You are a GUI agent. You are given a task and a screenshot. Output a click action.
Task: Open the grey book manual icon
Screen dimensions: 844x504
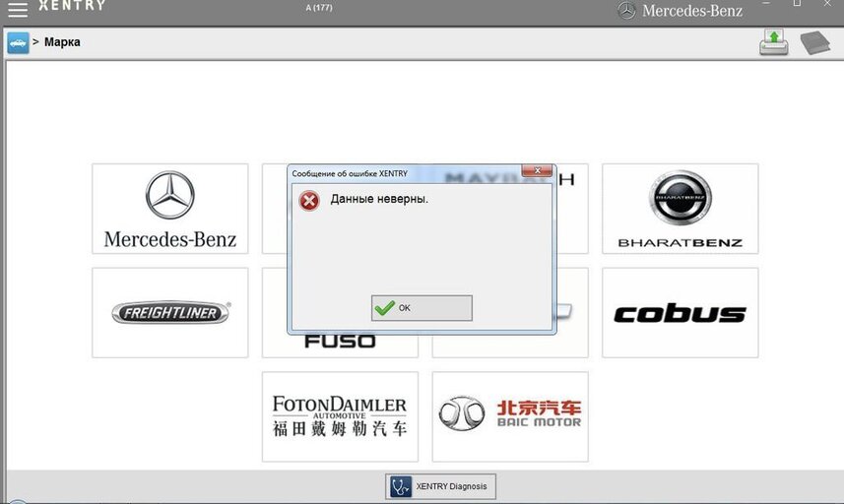814,43
